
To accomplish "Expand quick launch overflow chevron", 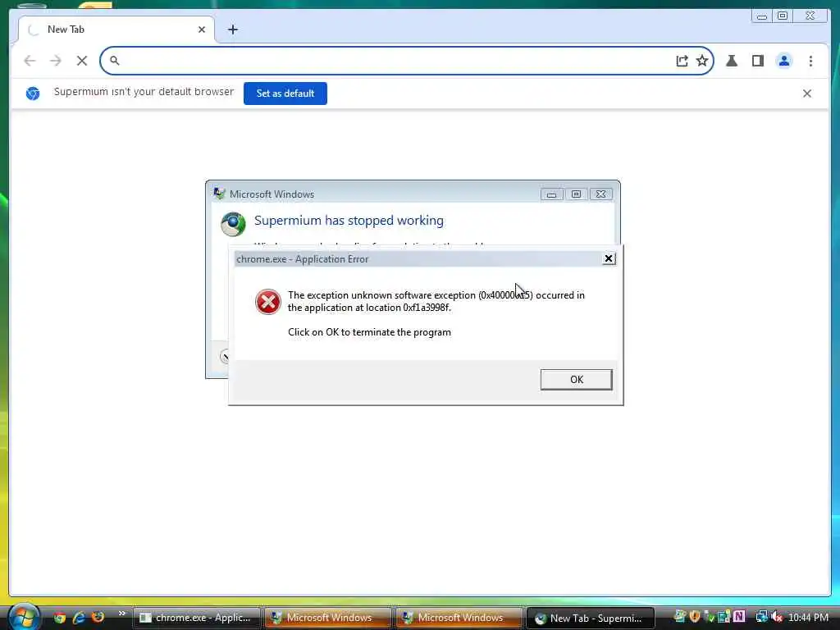I will tap(122, 614).
